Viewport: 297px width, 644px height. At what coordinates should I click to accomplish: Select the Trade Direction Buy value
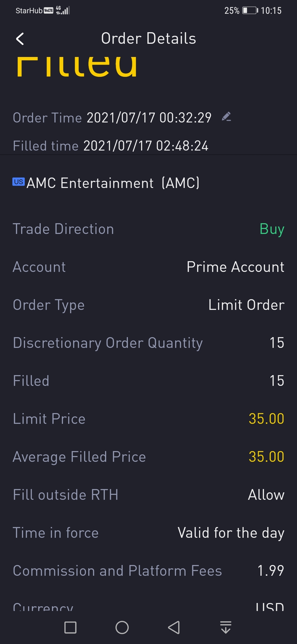272,229
